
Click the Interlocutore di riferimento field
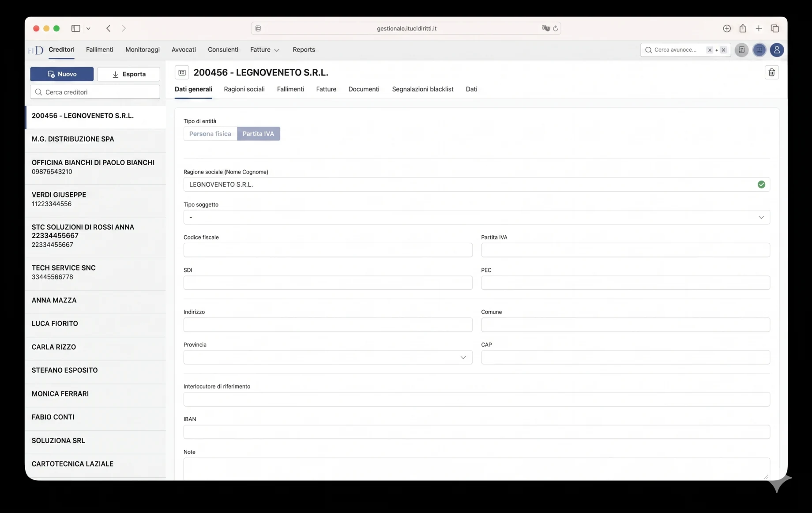(477, 399)
